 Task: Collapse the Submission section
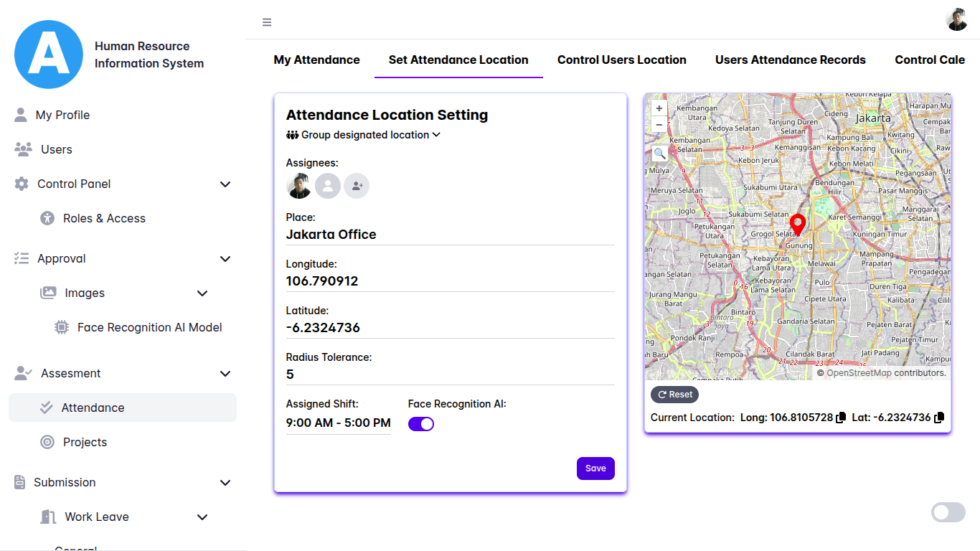tap(225, 483)
